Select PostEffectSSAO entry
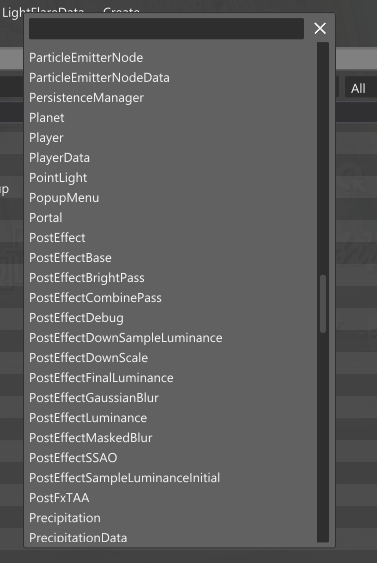Image resolution: width=377 pixels, height=563 pixels. click(73, 458)
